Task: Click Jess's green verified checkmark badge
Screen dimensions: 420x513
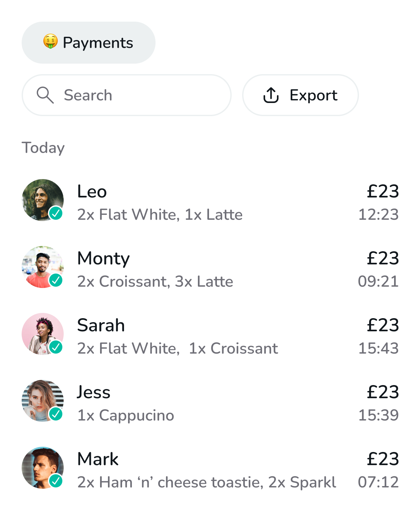Action: 56,414
